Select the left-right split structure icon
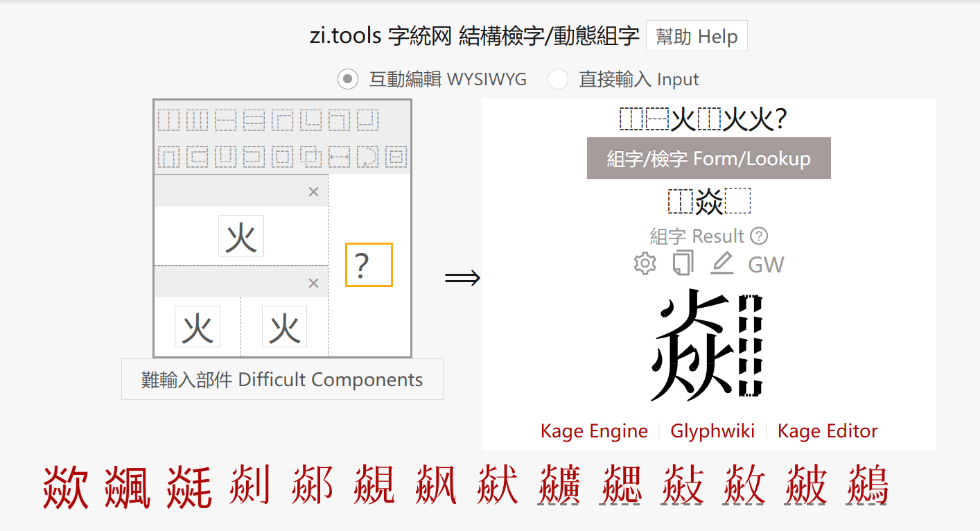This screenshot has width=980, height=531. [168, 120]
